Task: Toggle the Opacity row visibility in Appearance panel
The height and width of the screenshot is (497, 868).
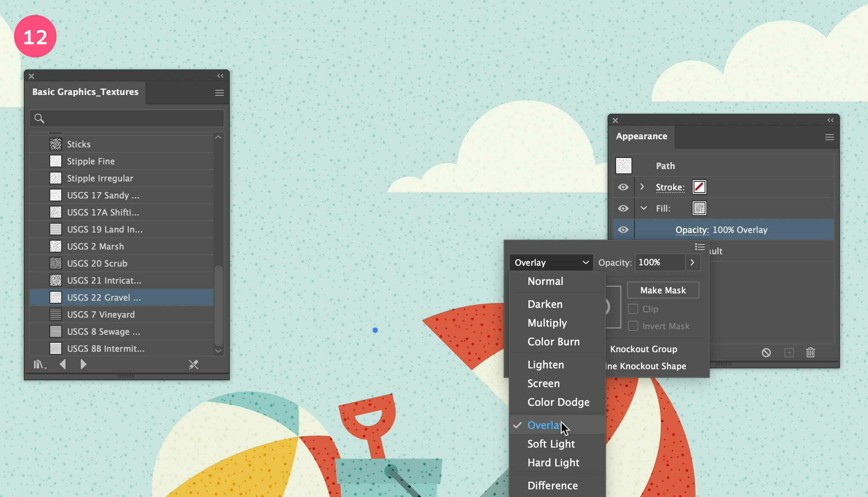Action: [x=623, y=230]
